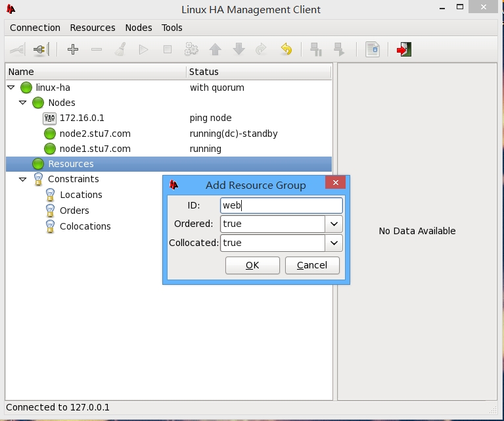The width and height of the screenshot is (504, 421).
Task: Confirm the dialog with OK
Action: click(x=252, y=265)
